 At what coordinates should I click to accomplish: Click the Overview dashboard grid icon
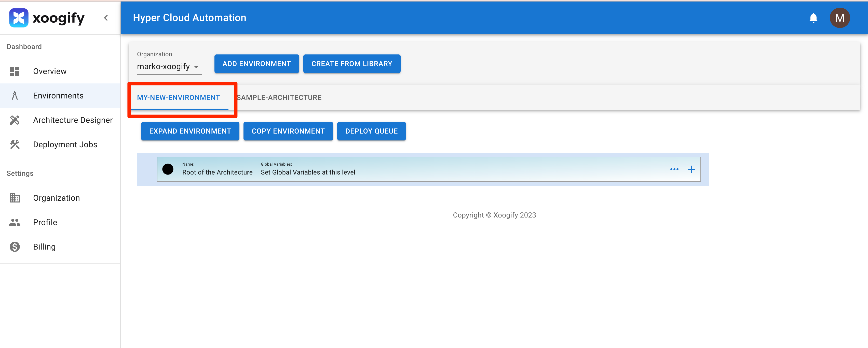[x=15, y=71]
